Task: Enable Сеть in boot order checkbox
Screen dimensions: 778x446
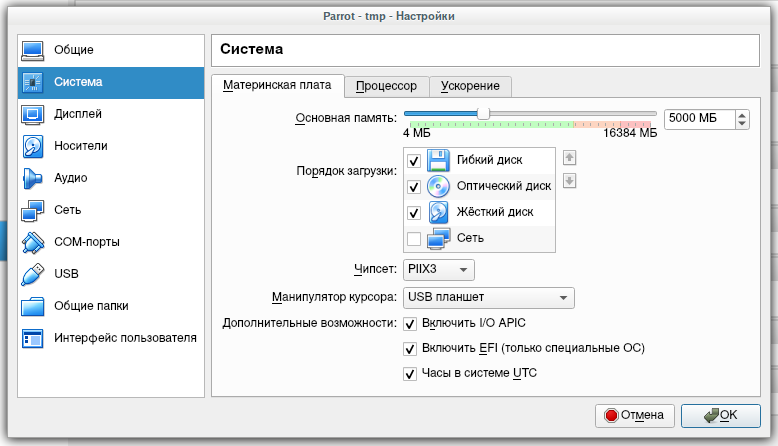Action: [414, 238]
